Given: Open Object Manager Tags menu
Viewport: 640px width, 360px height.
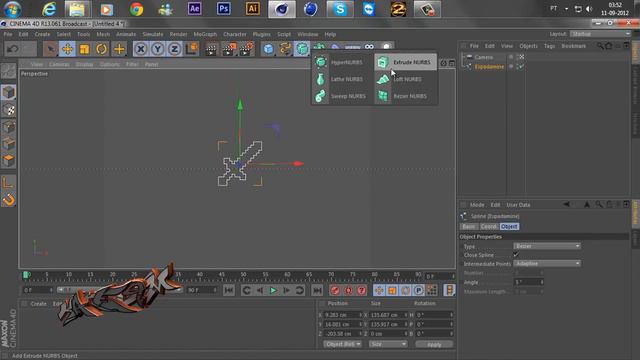Looking at the screenshot, I should click(x=549, y=46).
